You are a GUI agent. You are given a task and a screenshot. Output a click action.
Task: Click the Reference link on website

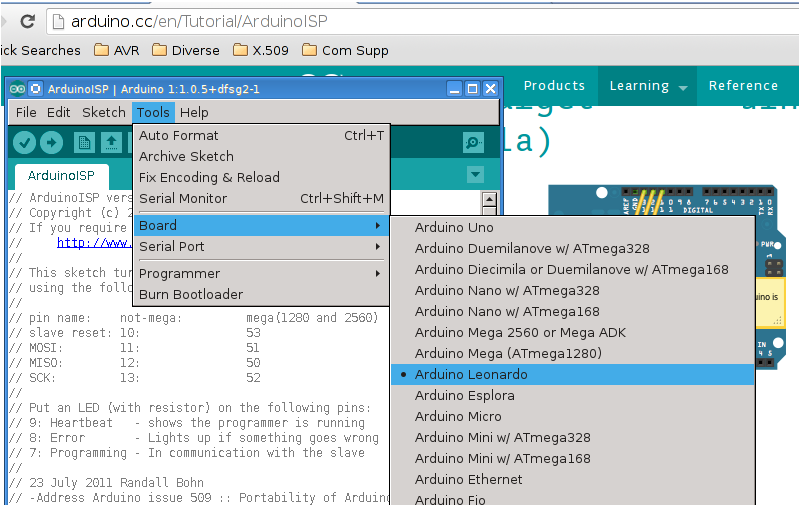(743, 86)
